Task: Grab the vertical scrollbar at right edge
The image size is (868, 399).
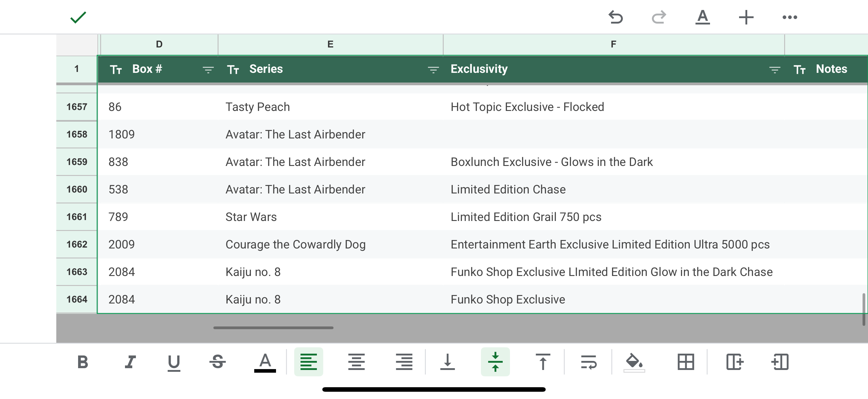Action: 864,310
